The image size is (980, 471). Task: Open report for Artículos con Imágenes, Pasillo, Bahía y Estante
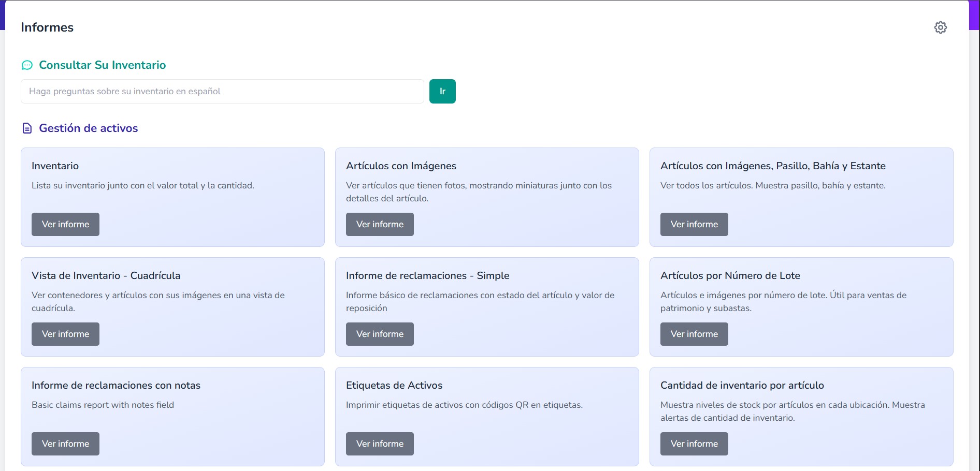point(694,225)
